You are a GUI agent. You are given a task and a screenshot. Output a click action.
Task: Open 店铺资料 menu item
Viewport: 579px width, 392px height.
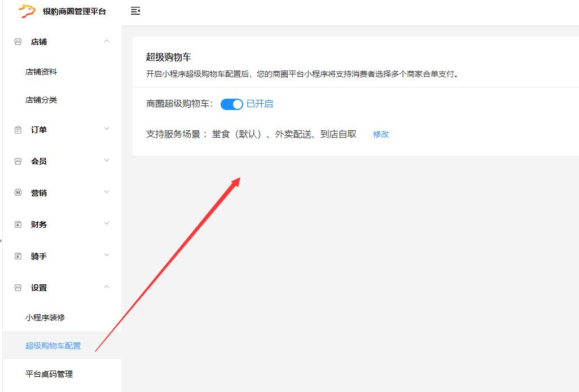coord(41,72)
